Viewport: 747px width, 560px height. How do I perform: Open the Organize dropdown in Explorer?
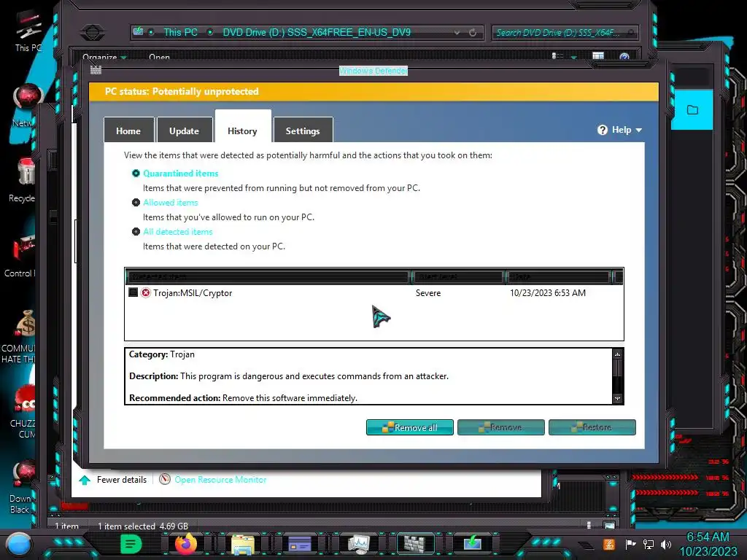pos(104,57)
